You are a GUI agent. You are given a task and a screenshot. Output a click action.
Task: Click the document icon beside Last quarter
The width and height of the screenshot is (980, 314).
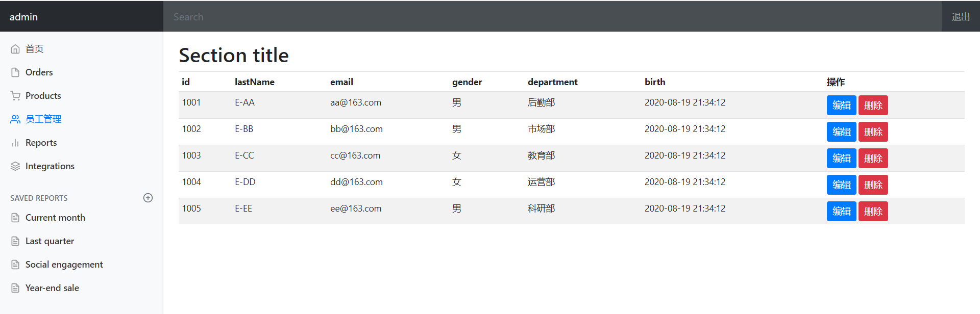tap(15, 241)
